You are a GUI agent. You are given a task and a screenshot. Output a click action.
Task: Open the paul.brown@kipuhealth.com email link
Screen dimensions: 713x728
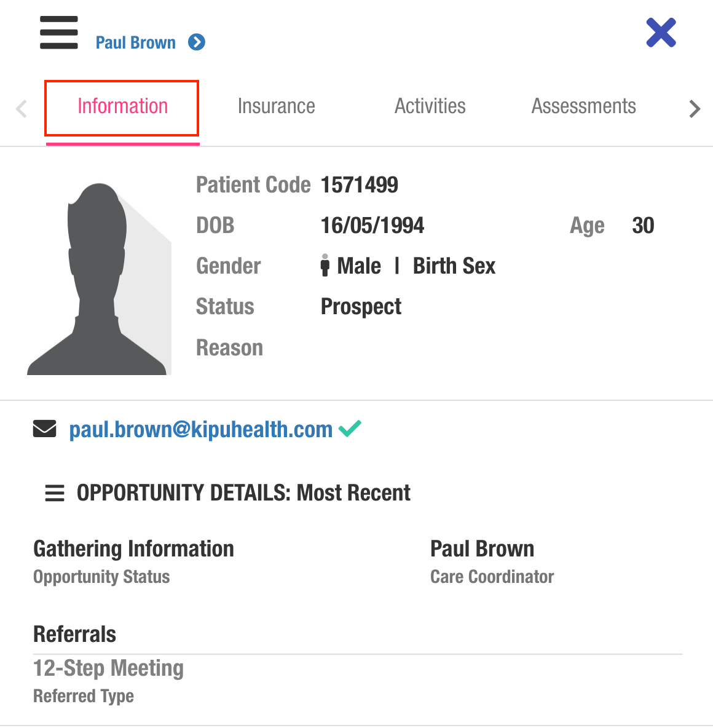point(200,429)
